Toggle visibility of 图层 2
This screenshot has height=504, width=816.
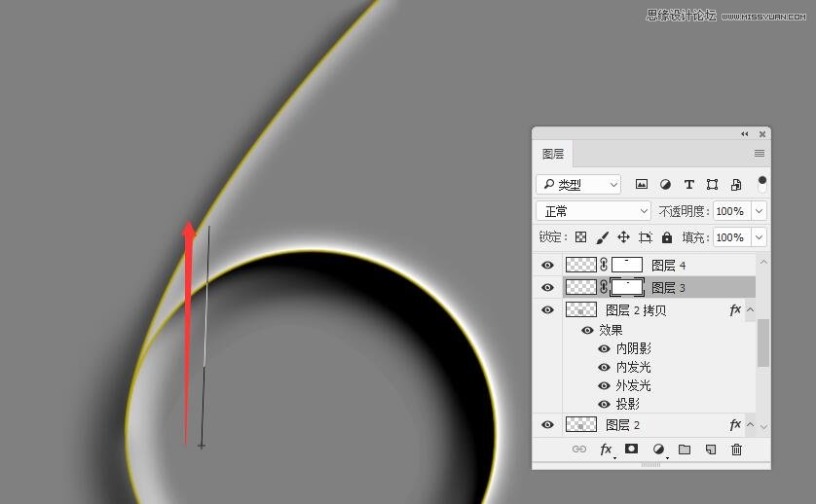[547, 425]
